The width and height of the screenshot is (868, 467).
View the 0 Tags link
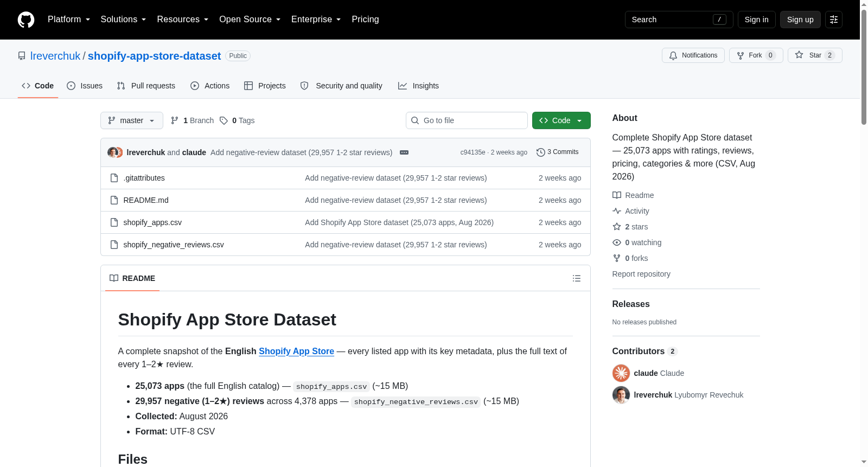click(x=237, y=120)
